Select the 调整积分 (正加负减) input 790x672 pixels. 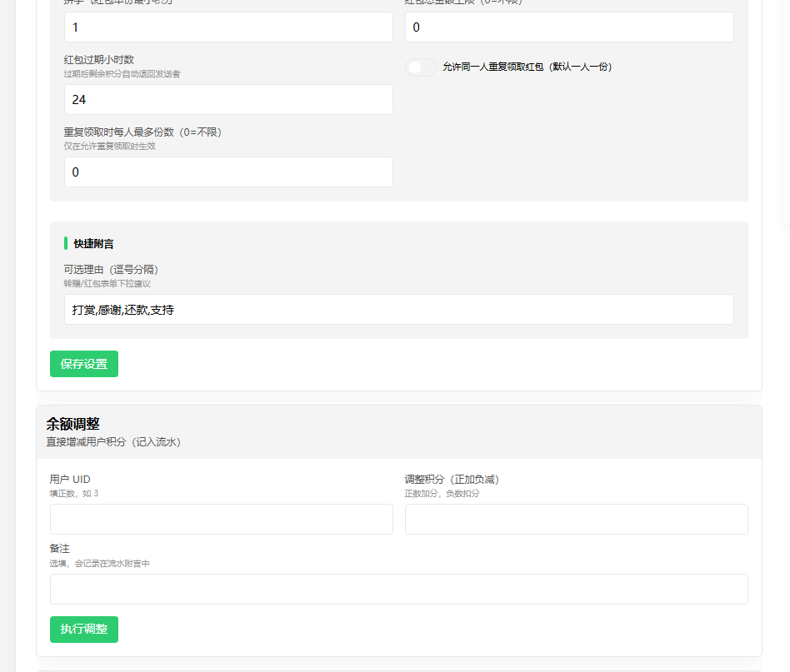click(x=577, y=519)
